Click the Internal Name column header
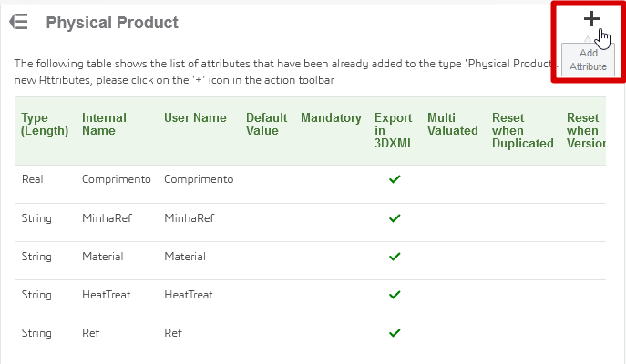Screen dimensions: 626x364 click(x=104, y=124)
